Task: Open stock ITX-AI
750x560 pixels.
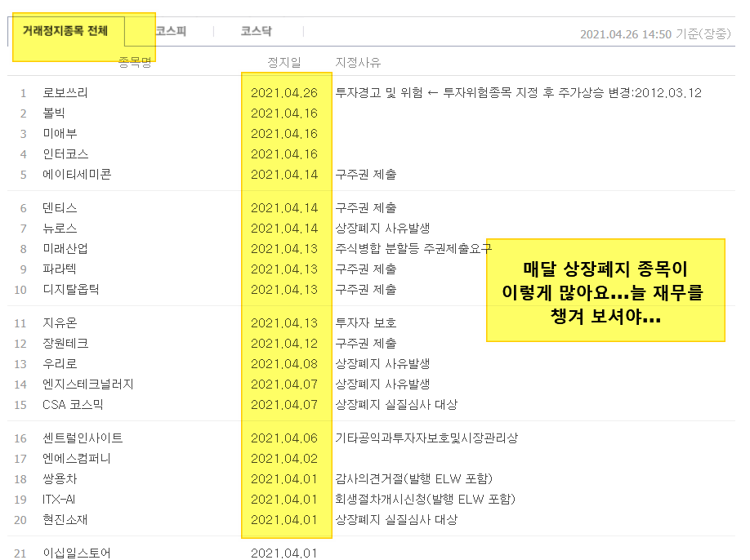Action: 59,500
